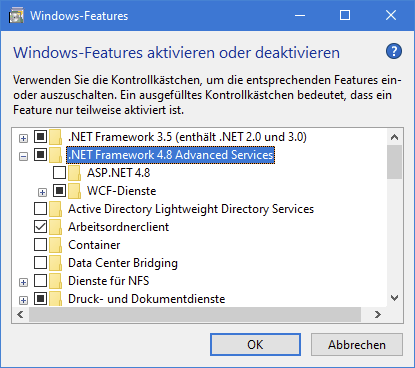Click folder icon next to ASP.NET 4.8
The height and width of the screenshot is (368, 415).
(x=75, y=173)
